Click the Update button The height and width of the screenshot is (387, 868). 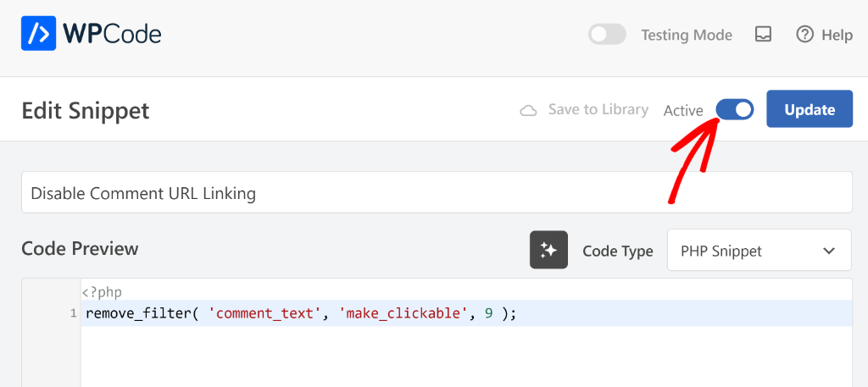tap(810, 109)
